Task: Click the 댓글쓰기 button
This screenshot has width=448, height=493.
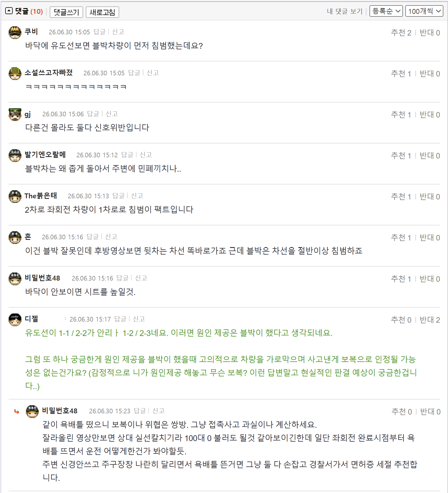Action: [x=66, y=12]
